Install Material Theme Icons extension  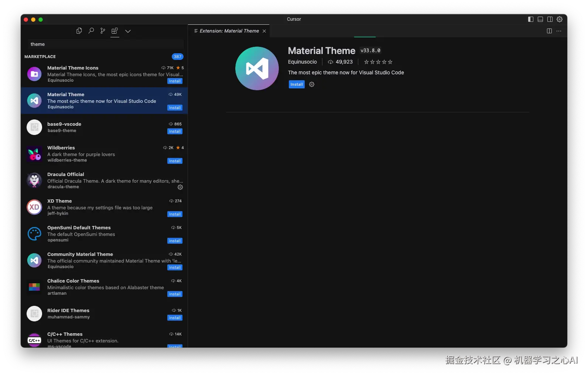point(175,81)
